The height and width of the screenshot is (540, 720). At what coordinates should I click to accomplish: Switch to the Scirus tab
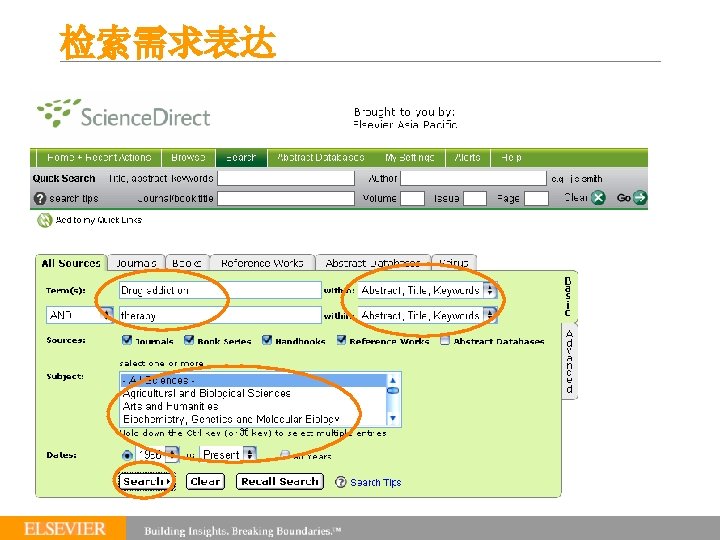pos(454,263)
